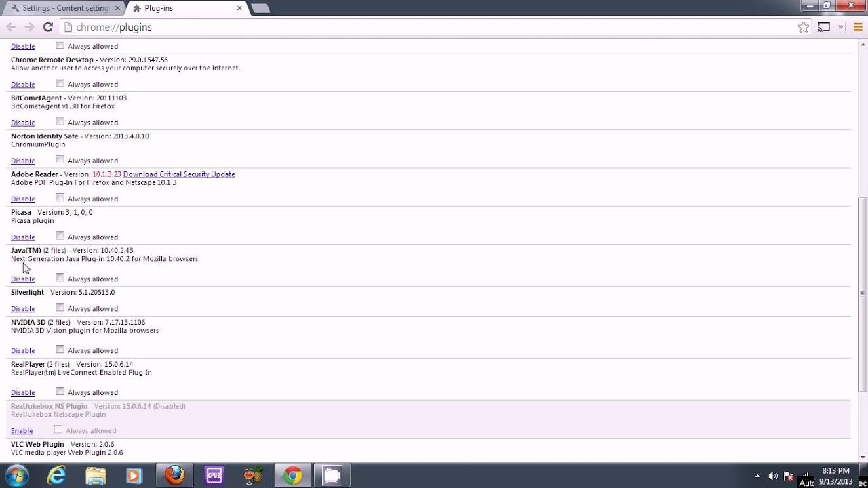Switch to Firefox in the taskbar
This screenshot has width=868, height=488.
tap(174, 476)
